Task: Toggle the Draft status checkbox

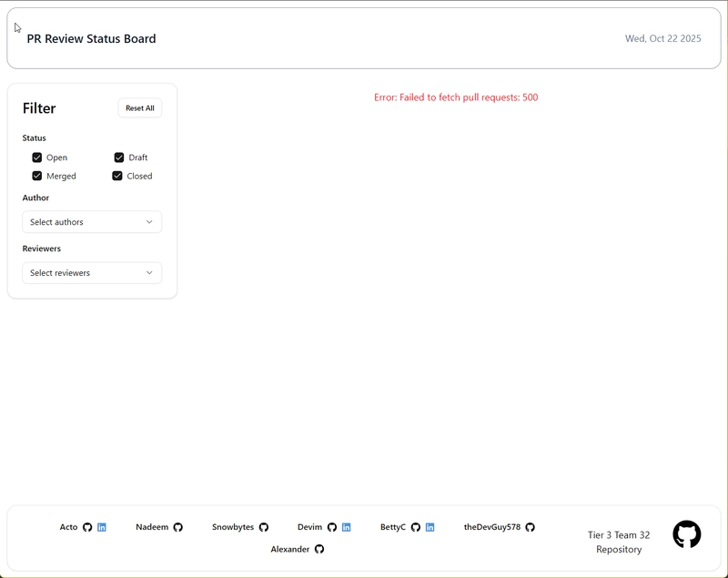Action: pos(119,157)
